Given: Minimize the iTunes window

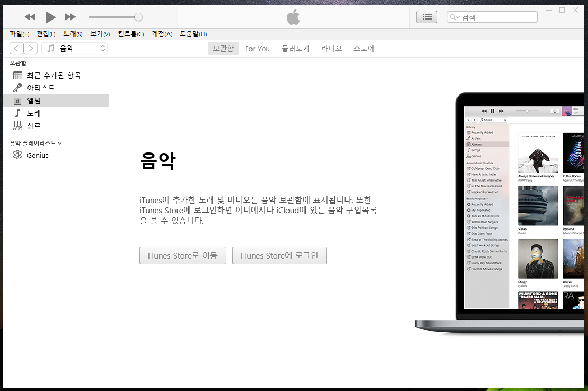Looking at the screenshot, I should point(548,10).
